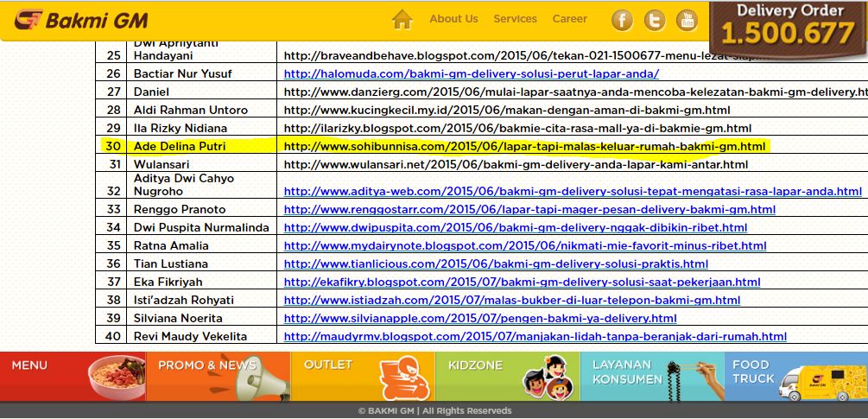Select the danzierg.com URL text
Image resolution: width=868 pixels, height=419 pixels.
tap(576, 92)
